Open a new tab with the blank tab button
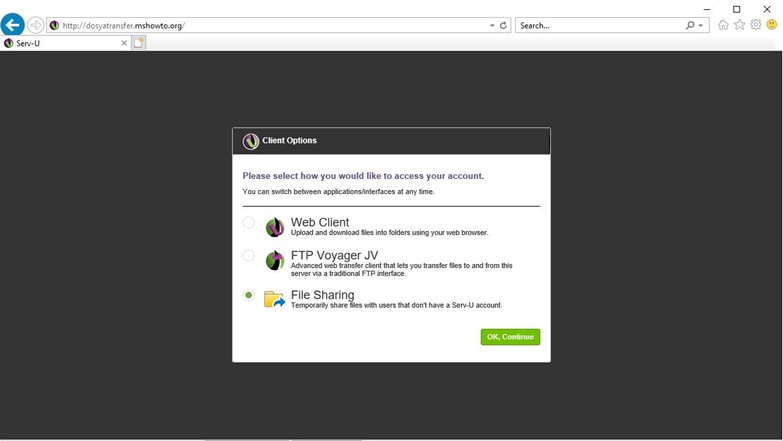Viewport: 783px width, 441px height. coord(139,43)
